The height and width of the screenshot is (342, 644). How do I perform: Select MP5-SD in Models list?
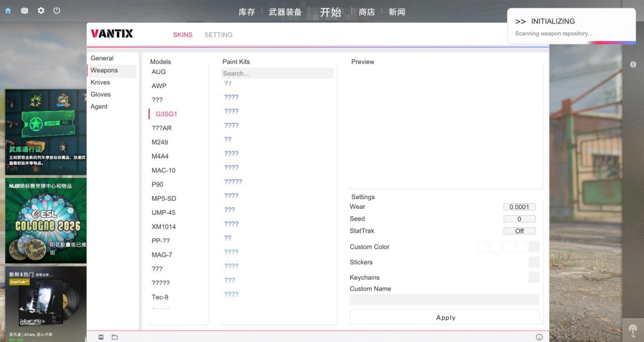(164, 199)
